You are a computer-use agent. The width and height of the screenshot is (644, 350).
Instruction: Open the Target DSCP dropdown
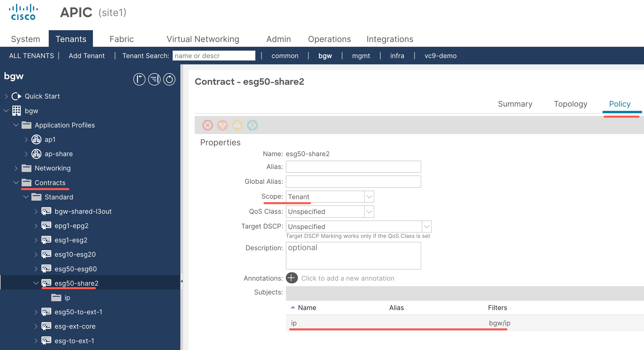click(x=426, y=227)
